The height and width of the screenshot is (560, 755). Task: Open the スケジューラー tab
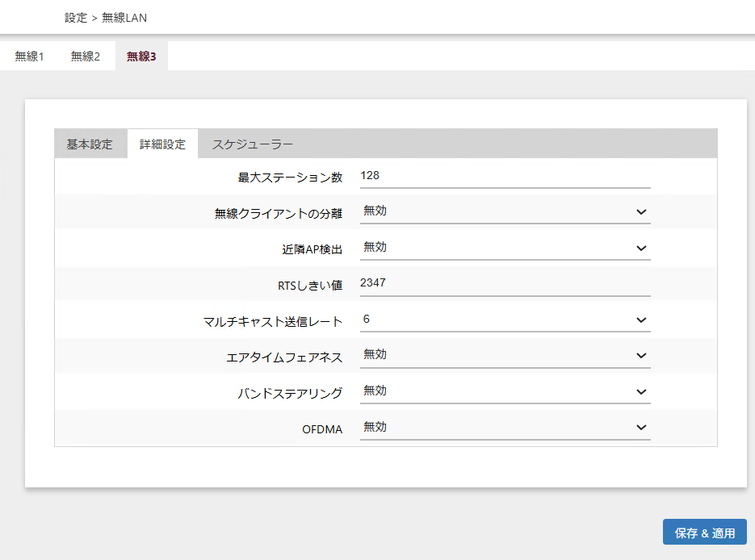point(252,144)
